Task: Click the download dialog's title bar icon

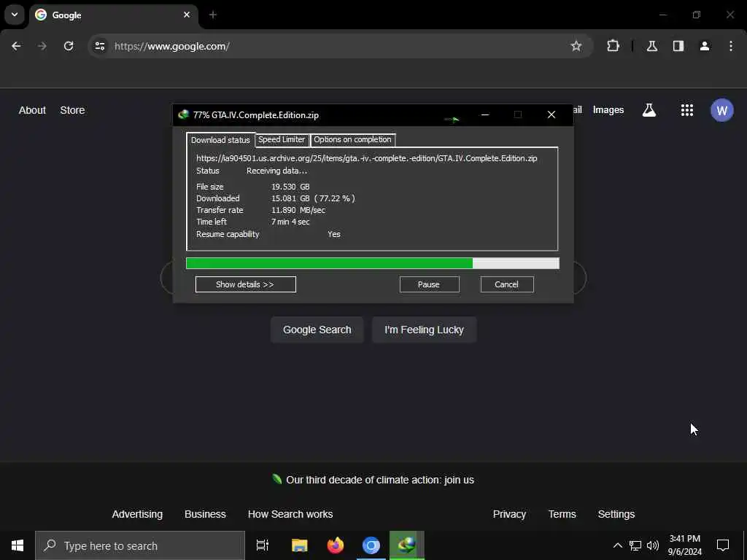Action: [x=183, y=114]
